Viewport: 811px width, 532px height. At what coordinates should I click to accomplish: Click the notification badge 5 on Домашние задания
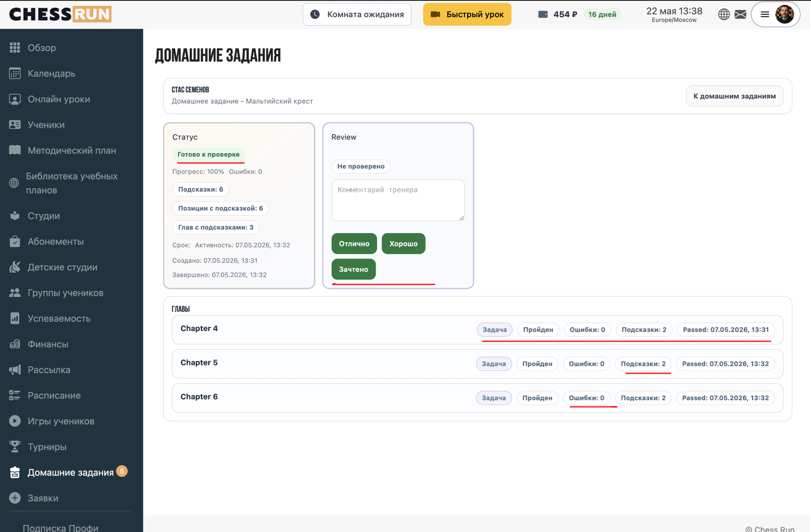point(122,471)
